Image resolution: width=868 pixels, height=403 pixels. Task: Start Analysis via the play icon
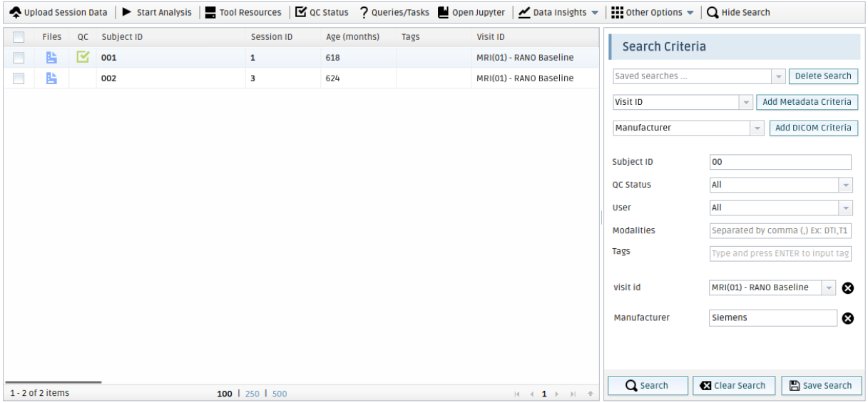pyautogui.click(x=127, y=12)
